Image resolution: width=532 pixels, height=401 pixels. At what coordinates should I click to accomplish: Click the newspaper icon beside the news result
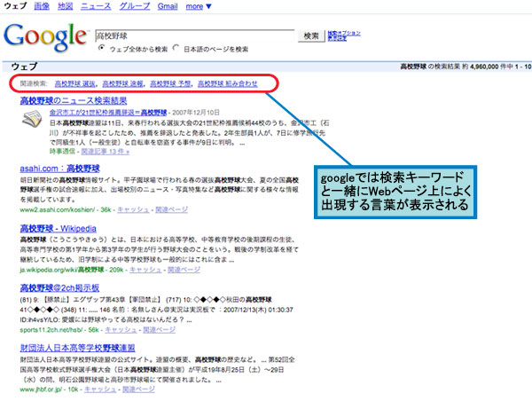click(32, 119)
